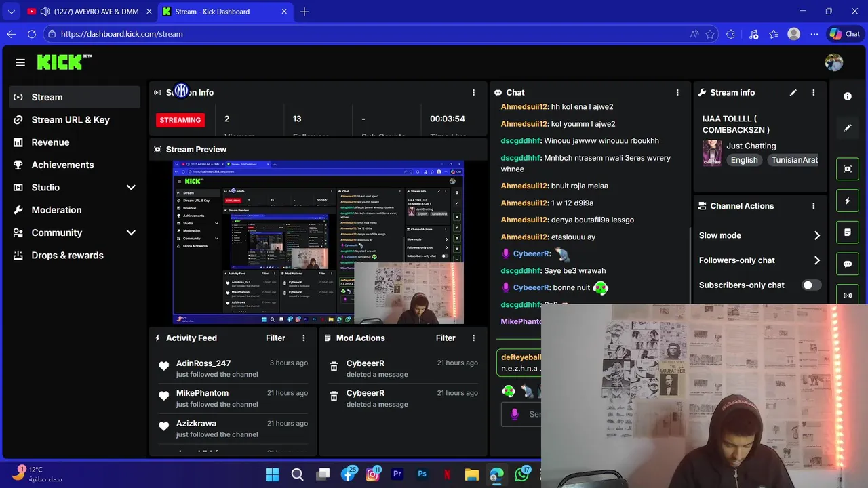Expand the Studio sidebar section
This screenshot has height=488, width=868.
[131, 188]
